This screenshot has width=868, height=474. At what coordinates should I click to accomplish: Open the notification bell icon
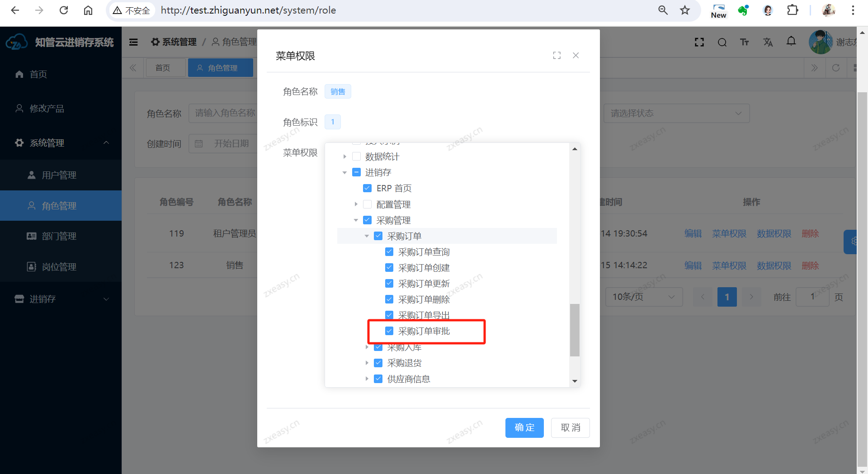[x=791, y=42]
